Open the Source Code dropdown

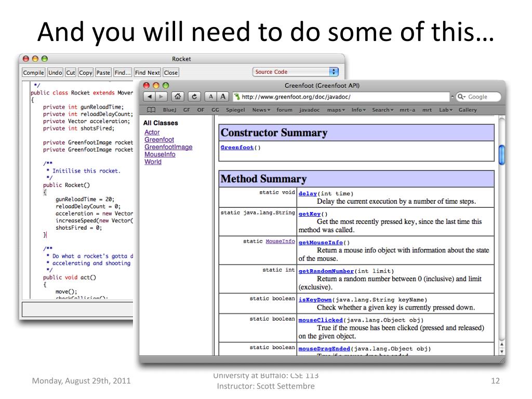[296, 72]
